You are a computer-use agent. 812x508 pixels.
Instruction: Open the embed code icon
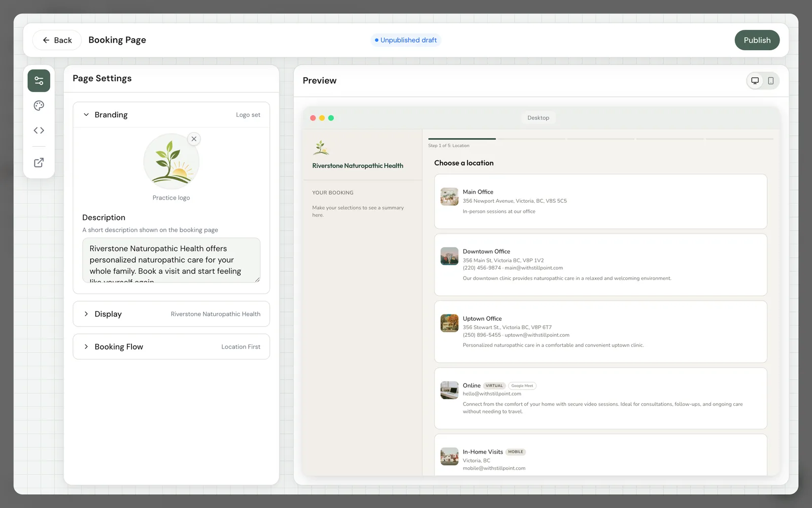[x=39, y=131]
